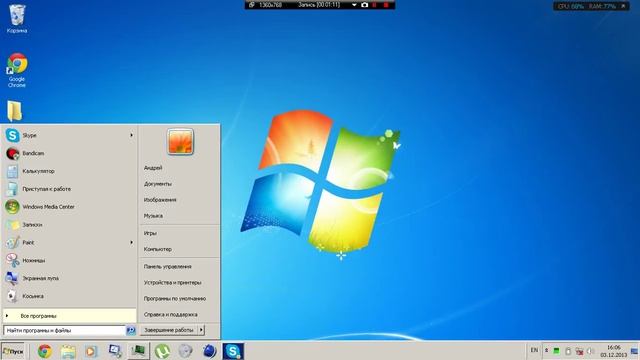Click the user account picture thumbnail
The width and height of the screenshot is (640, 360).
pyautogui.click(x=180, y=142)
